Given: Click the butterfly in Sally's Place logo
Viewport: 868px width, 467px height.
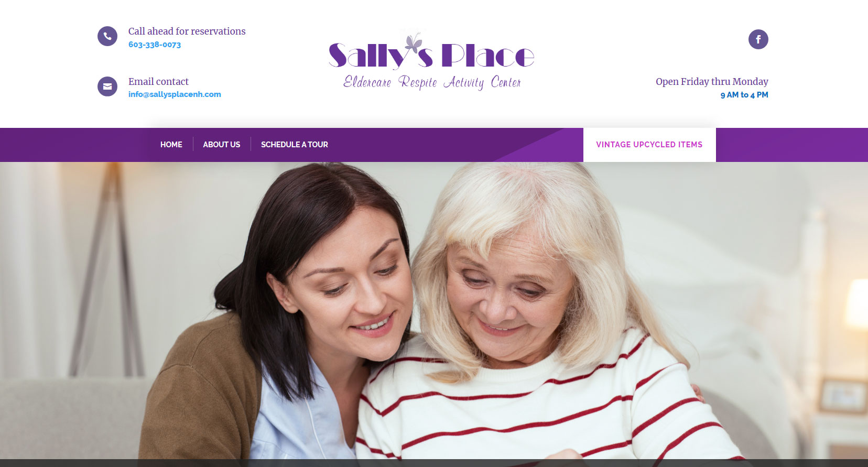Looking at the screenshot, I should [414, 43].
